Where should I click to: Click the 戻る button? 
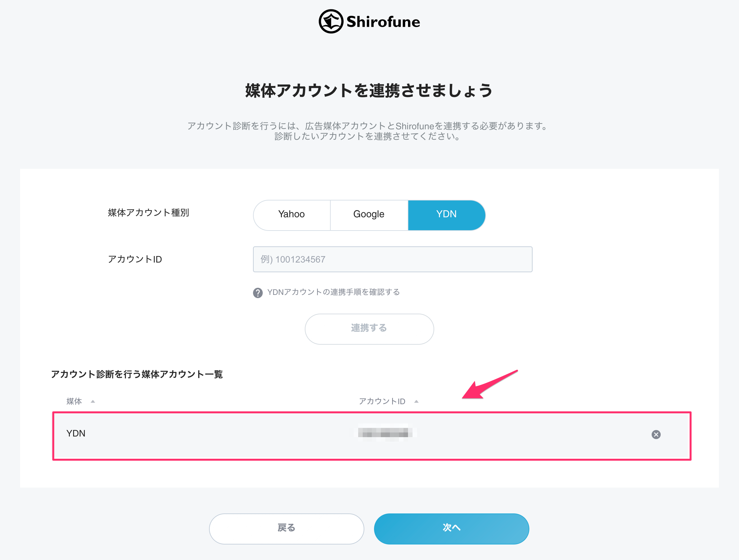click(x=286, y=529)
